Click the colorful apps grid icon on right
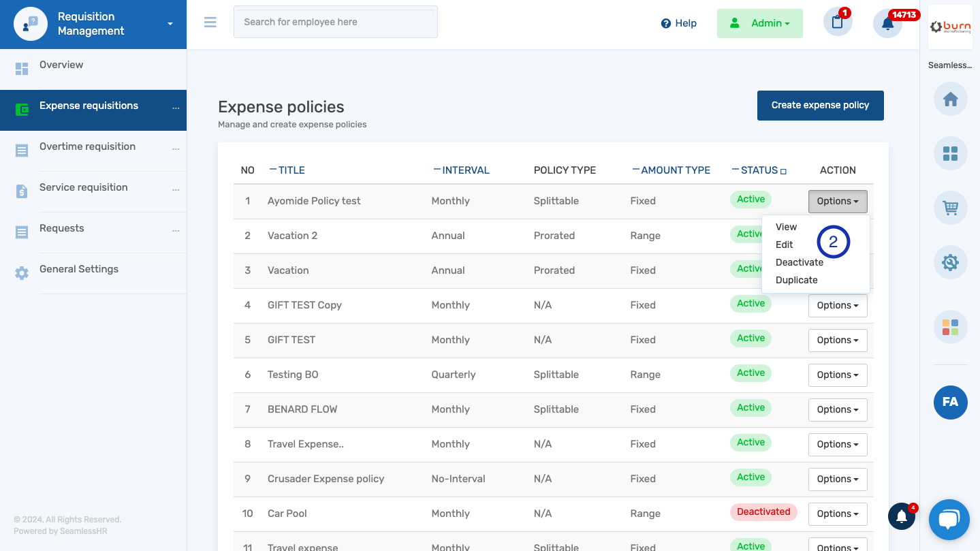Viewport: 980px width, 551px height. click(950, 327)
